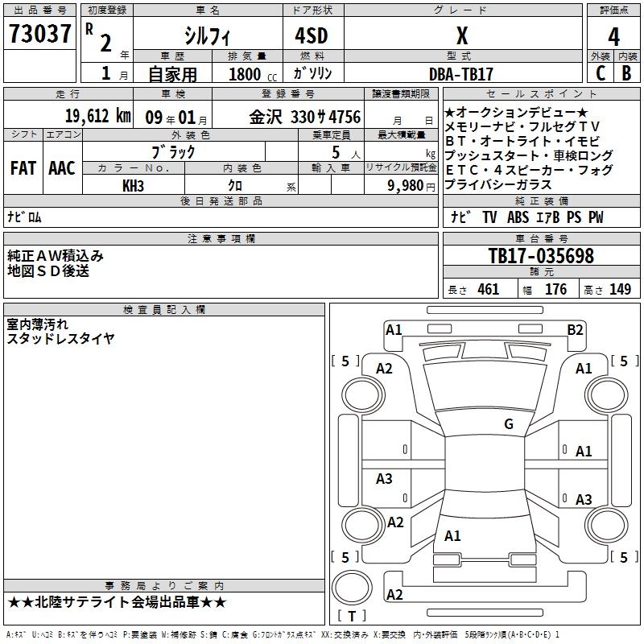
Task: Select エアB in the genuine equipment row
Action: point(548,217)
